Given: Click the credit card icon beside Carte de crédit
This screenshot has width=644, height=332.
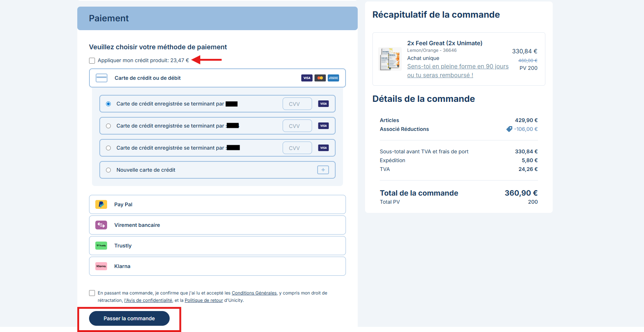Looking at the screenshot, I should click(102, 78).
